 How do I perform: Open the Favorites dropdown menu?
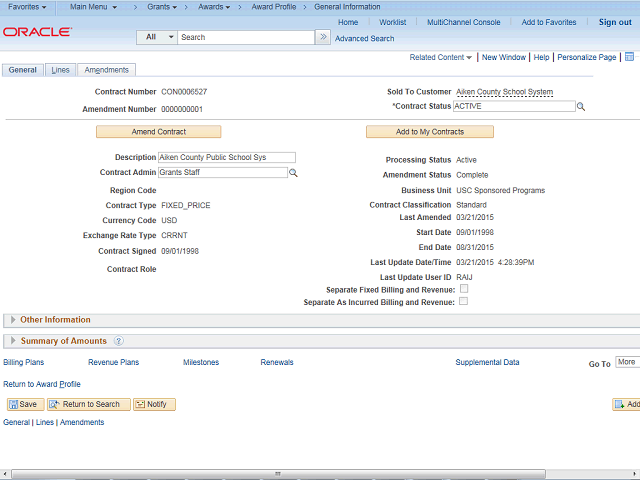[x=27, y=7]
